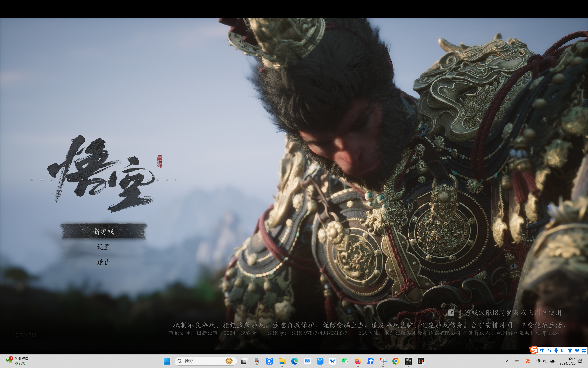This screenshot has width=588, height=368.
Task: Open WeChat from the taskbar
Action: (x=345, y=361)
